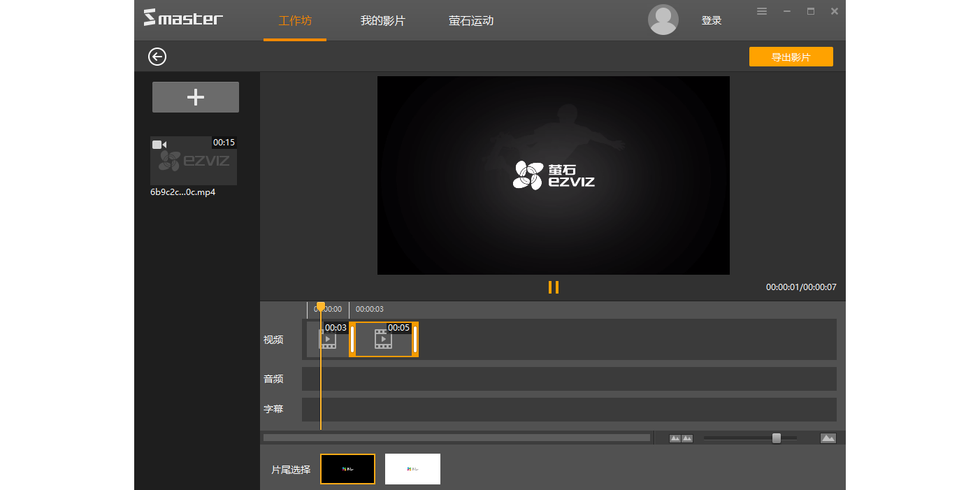
Task: Click the timeline zoom slider handle
Action: point(776,438)
